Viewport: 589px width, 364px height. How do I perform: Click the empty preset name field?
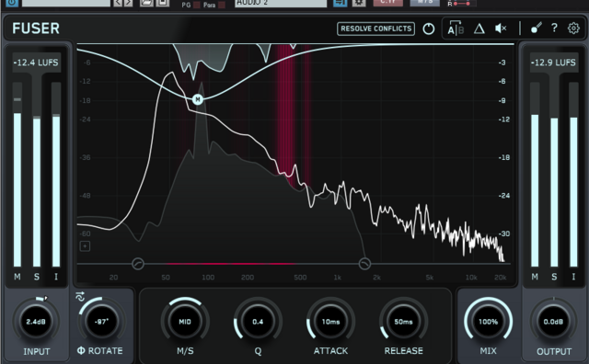tap(66, 3)
